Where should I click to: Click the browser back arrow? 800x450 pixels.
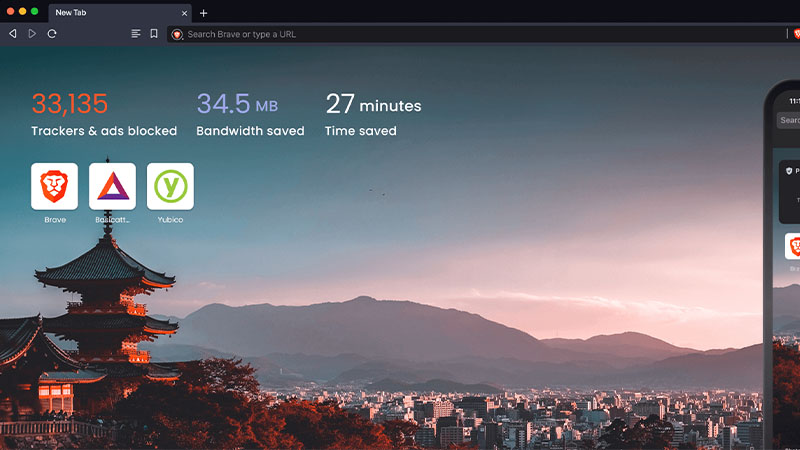[x=12, y=33]
